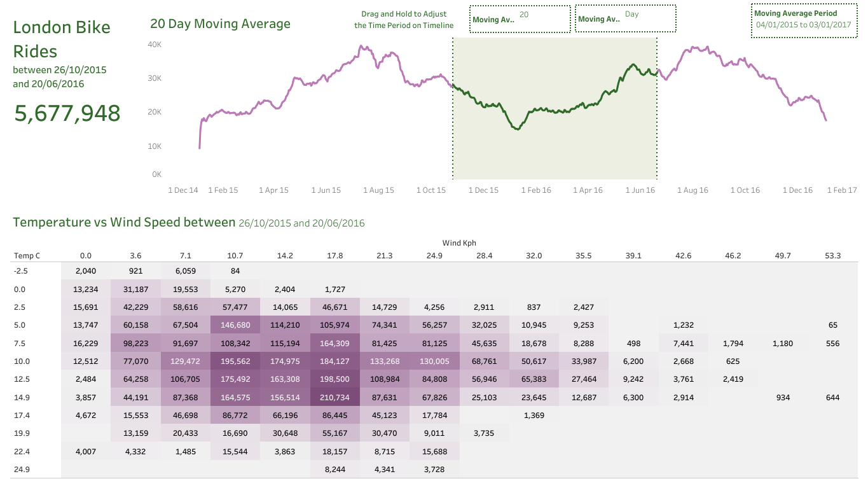
Task: Click the Temperature vs Wind Speed heading
Action: [124, 223]
